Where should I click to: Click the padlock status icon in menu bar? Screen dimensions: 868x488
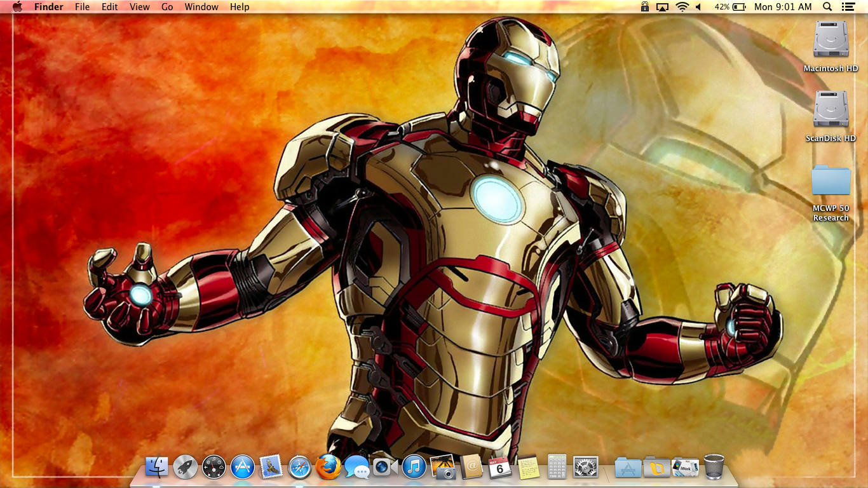tap(645, 7)
